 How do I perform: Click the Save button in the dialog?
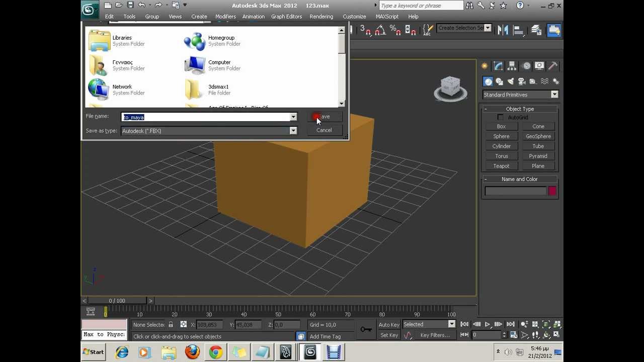tap(324, 117)
